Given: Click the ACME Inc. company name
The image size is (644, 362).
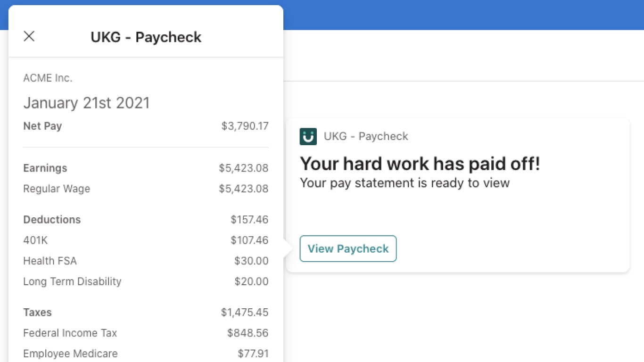Looking at the screenshot, I should pyautogui.click(x=48, y=78).
